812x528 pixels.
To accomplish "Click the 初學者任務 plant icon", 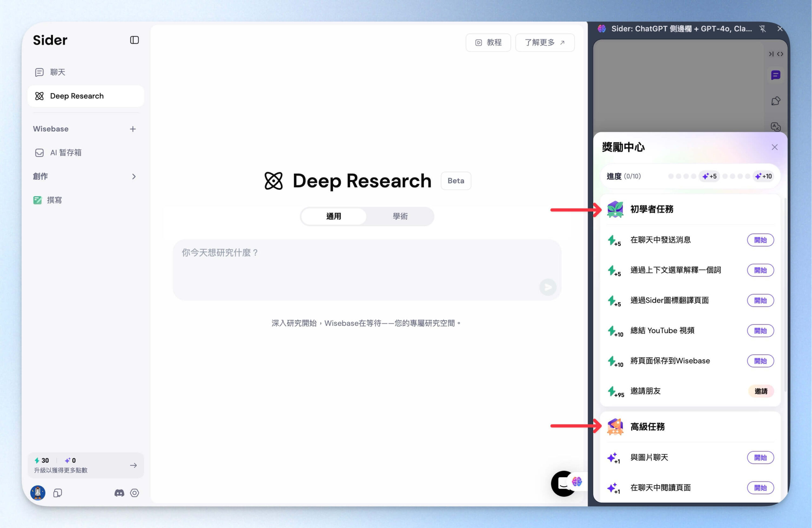I will tap(615, 209).
